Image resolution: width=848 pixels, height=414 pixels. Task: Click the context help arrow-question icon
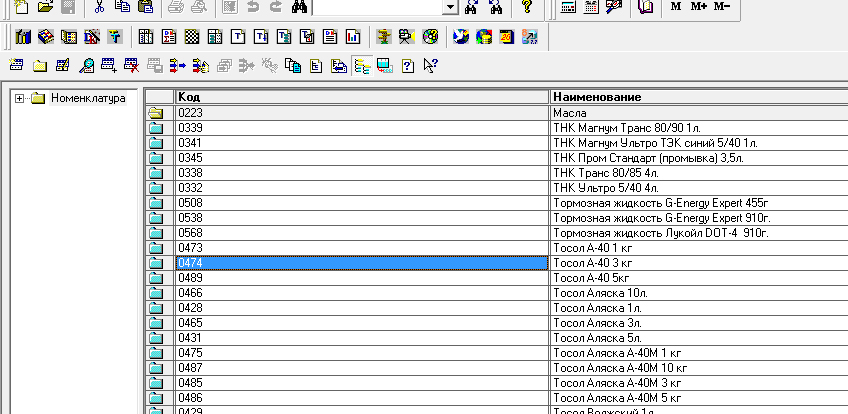(x=430, y=67)
